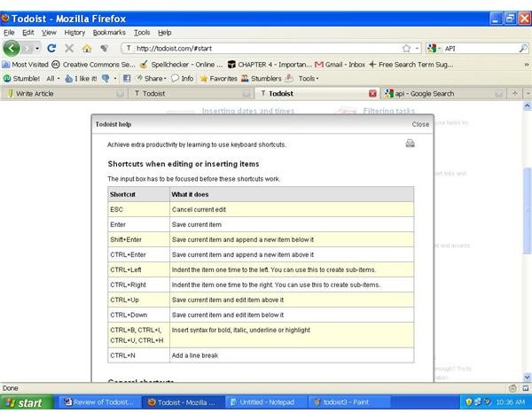Open the Help menu

tap(165, 33)
